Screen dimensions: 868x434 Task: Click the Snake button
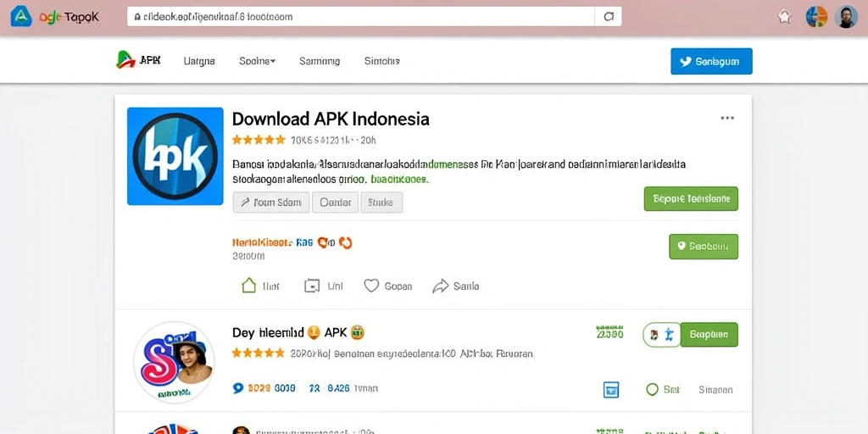click(381, 202)
